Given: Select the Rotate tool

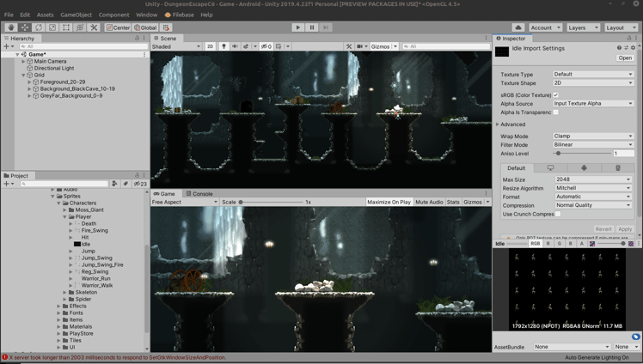Looking at the screenshot, I should tap(39, 27).
